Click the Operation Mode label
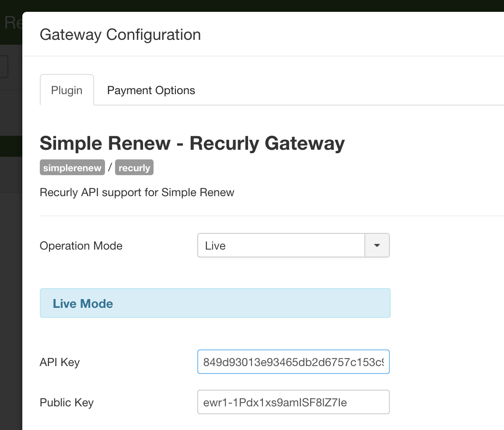This screenshot has width=504, height=430. click(x=81, y=246)
